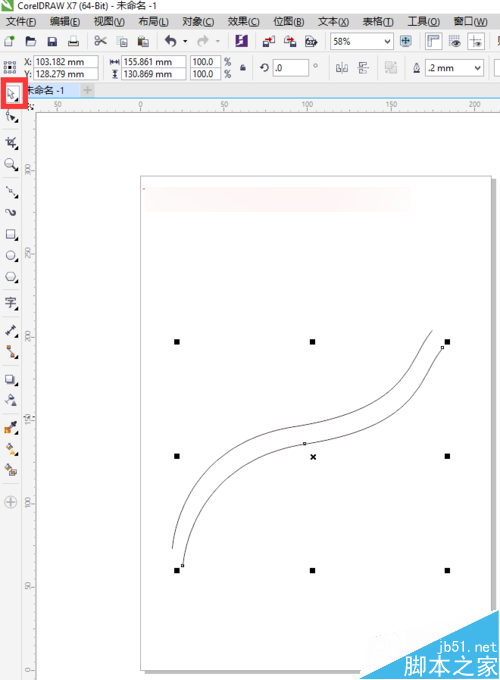Open 布局(L) menu
The width and height of the screenshot is (500, 680).
coord(154,22)
